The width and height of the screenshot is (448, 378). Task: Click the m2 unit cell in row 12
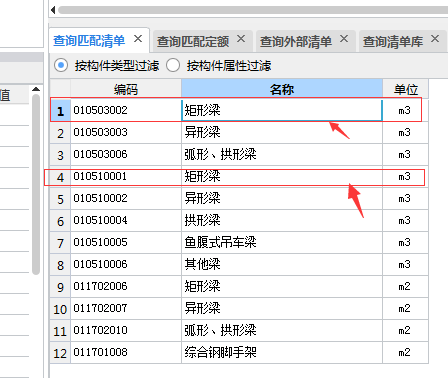pyautogui.click(x=405, y=352)
